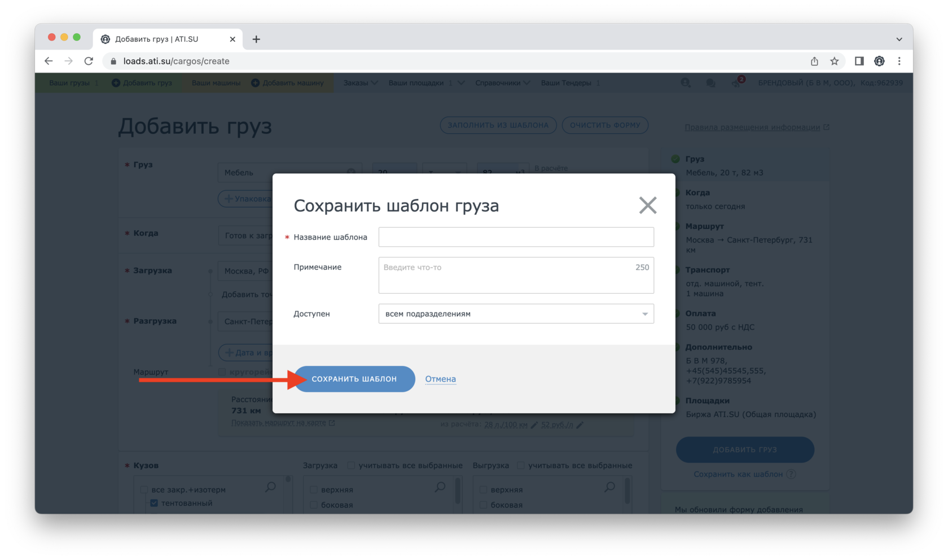948x560 pixels.
Task: Open notifications icon with badge
Action: pyautogui.click(x=737, y=82)
